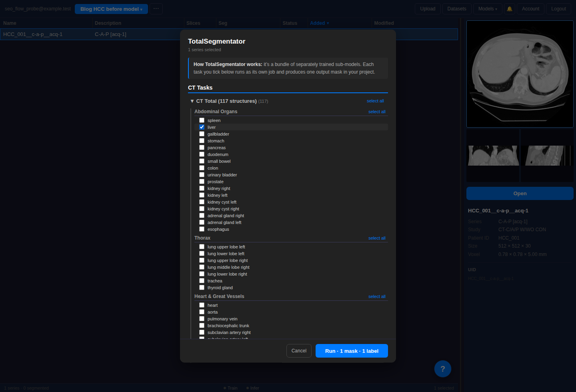
Task: Click the lung middle lobe right label
Action: point(228,267)
